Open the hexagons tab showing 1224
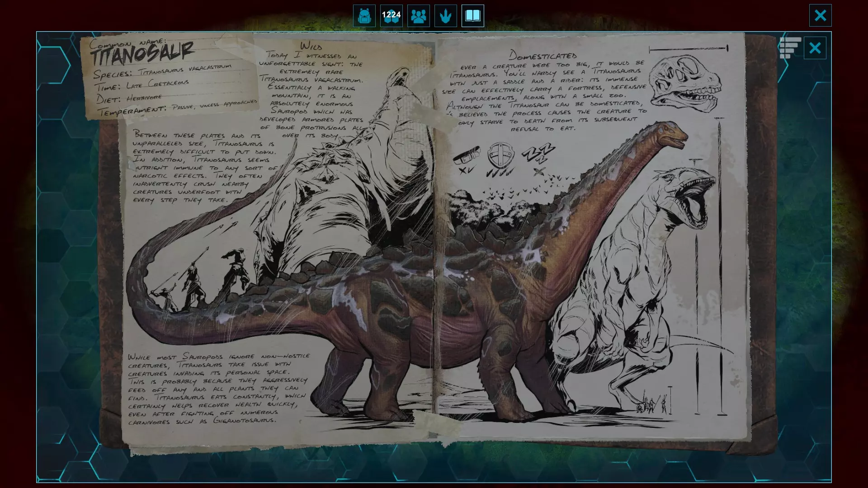This screenshot has width=868, height=488. coord(391,16)
